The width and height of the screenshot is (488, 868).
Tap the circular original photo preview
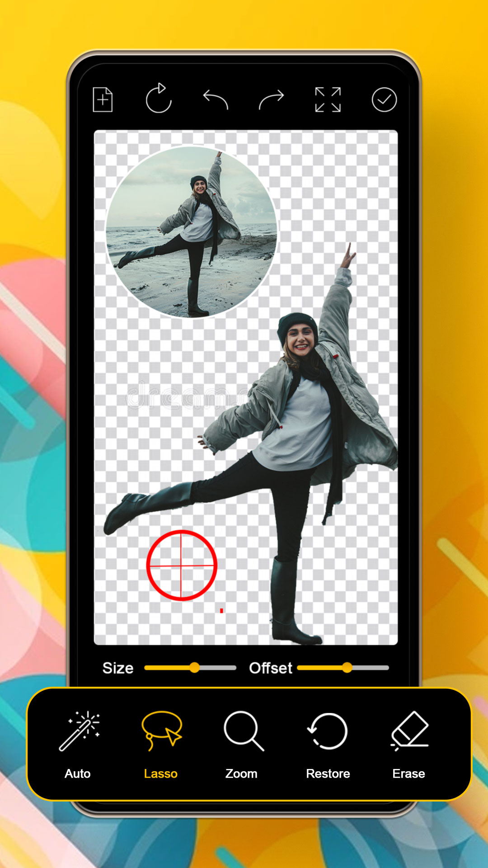click(192, 232)
